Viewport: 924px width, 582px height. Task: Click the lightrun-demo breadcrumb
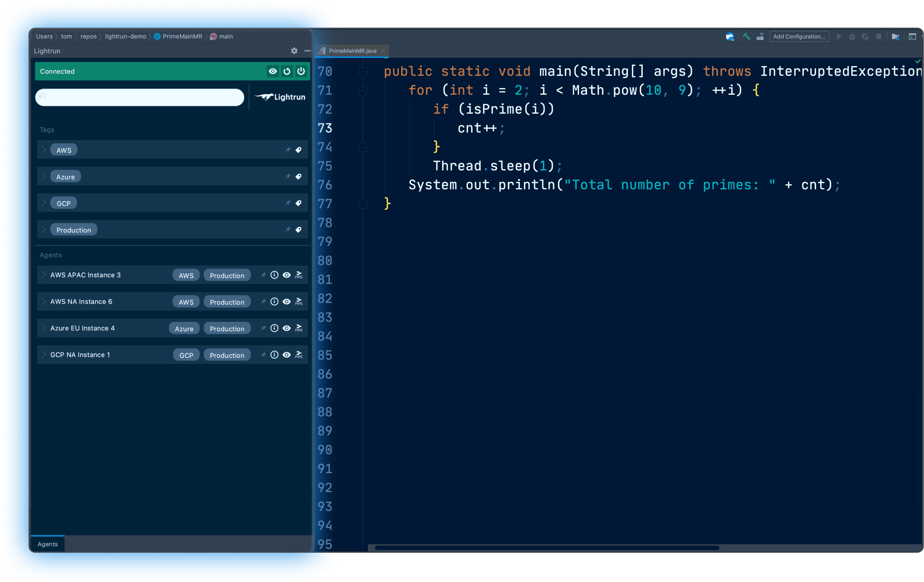tap(125, 36)
